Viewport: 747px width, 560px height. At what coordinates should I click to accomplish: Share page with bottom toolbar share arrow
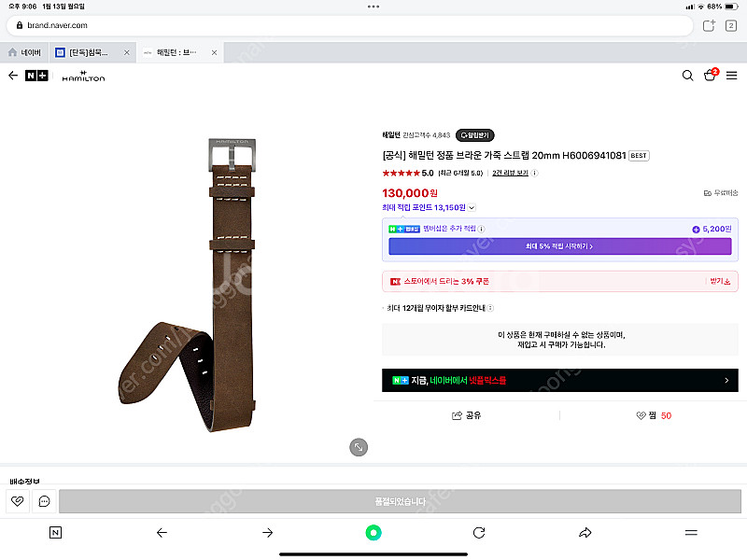[585, 532]
